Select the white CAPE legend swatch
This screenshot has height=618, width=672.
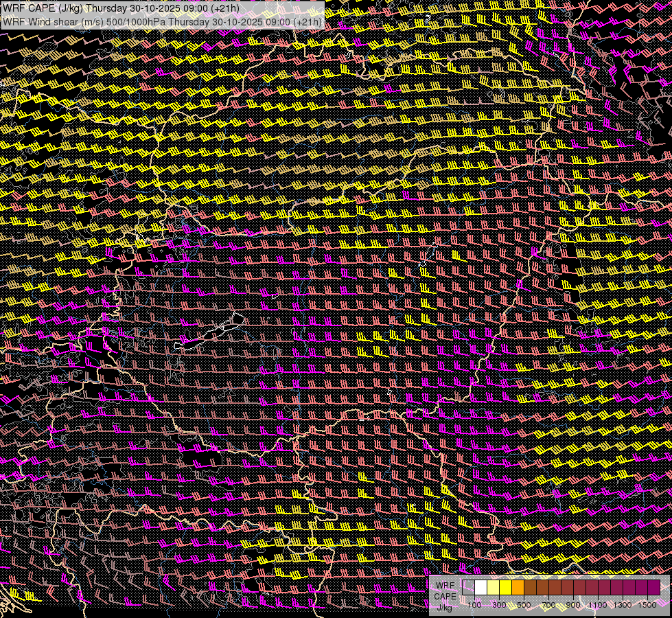(481, 587)
